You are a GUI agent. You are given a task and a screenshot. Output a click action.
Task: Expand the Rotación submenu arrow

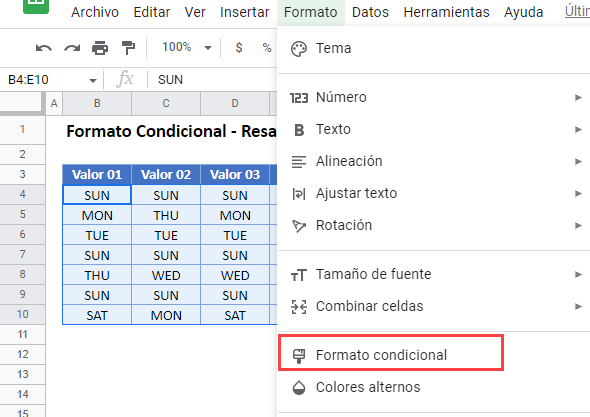pyautogui.click(x=578, y=225)
